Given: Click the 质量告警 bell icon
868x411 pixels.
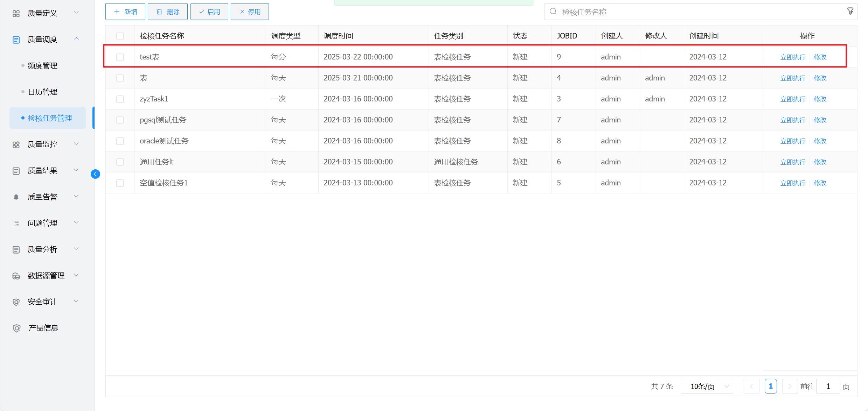Looking at the screenshot, I should pos(16,197).
